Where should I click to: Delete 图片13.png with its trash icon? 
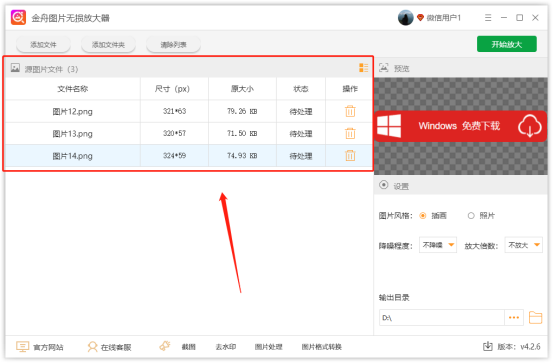coord(350,134)
